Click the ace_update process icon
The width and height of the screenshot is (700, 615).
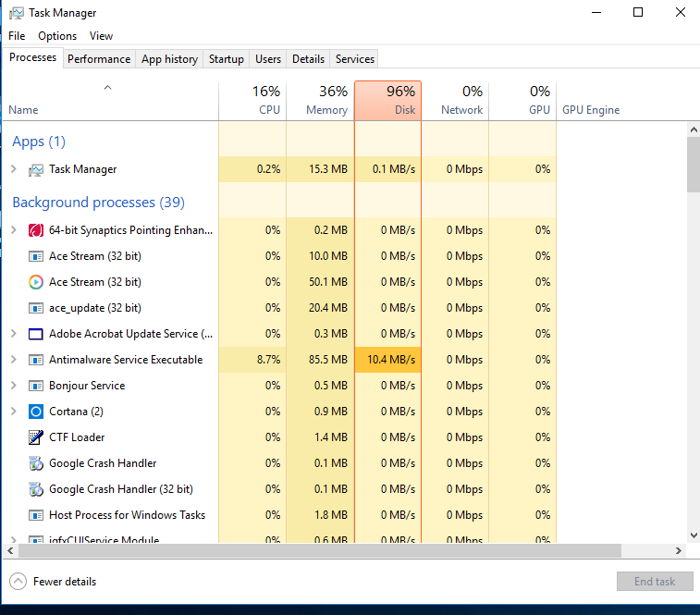[36, 308]
